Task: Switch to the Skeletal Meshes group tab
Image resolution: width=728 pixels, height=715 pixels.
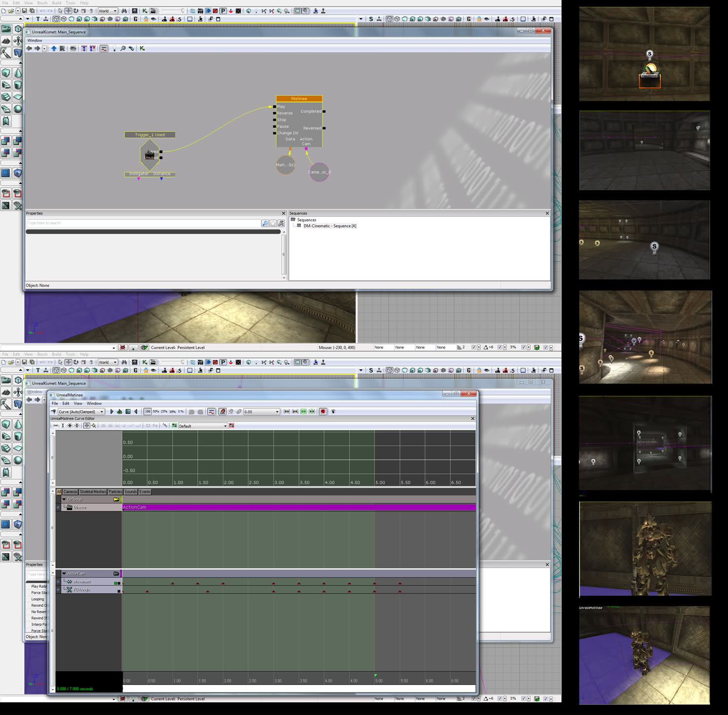Action: [93, 492]
